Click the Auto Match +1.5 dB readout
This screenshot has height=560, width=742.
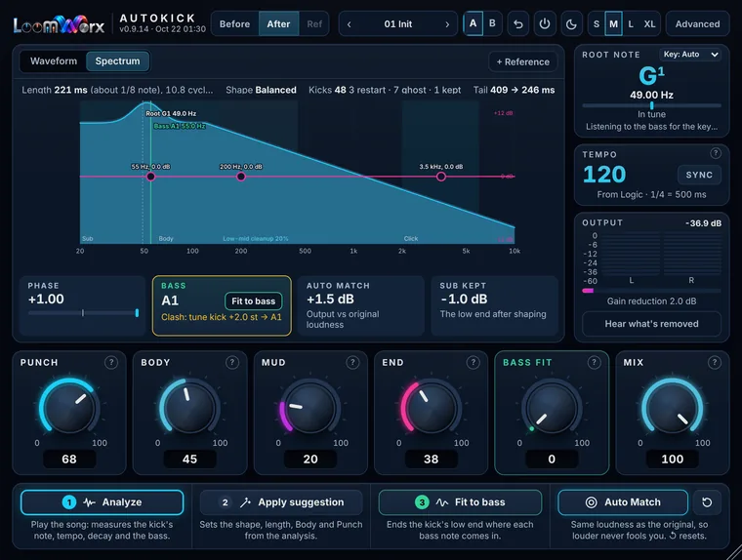[330, 300]
